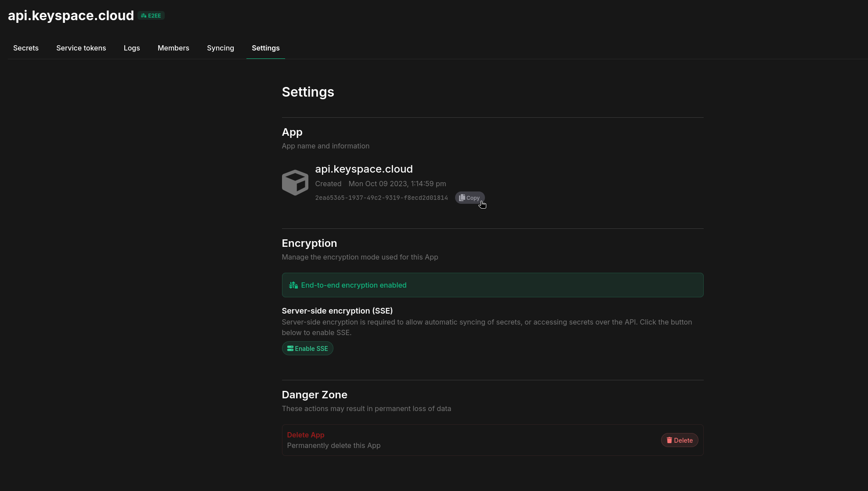Switch to Service tokens tab

[x=81, y=48]
